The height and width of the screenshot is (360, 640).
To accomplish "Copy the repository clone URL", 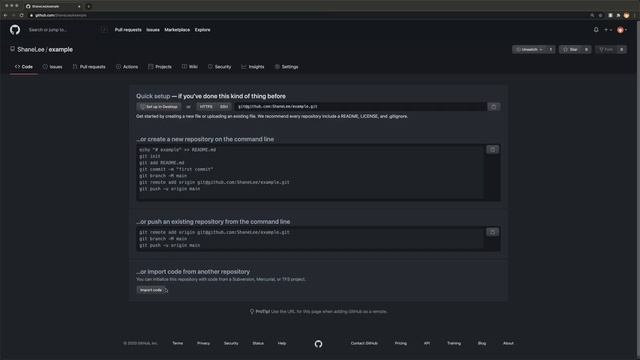I will [x=493, y=107].
